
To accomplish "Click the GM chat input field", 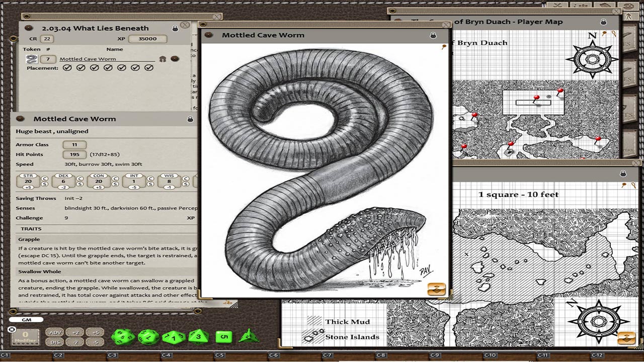I will 26,320.
